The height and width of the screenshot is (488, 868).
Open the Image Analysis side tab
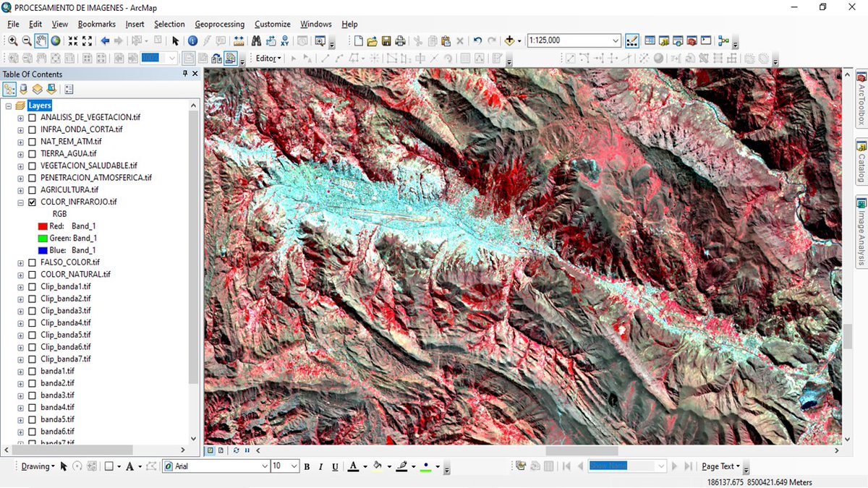tap(861, 231)
